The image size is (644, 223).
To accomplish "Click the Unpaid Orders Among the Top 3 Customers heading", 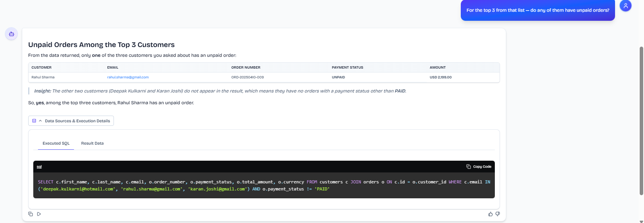I will [x=101, y=45].
